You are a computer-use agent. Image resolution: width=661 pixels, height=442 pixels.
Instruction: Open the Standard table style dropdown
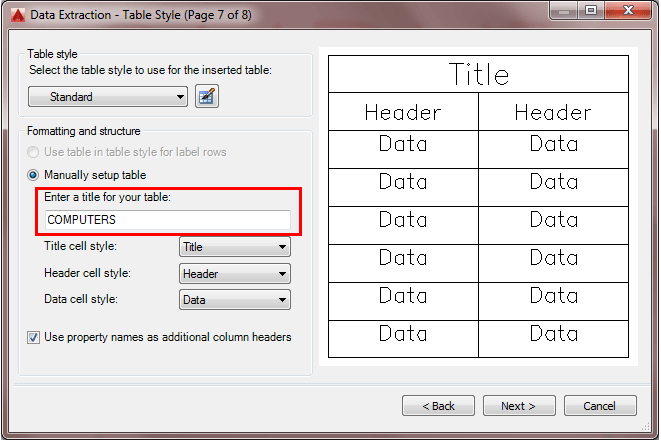pos(108,97)
